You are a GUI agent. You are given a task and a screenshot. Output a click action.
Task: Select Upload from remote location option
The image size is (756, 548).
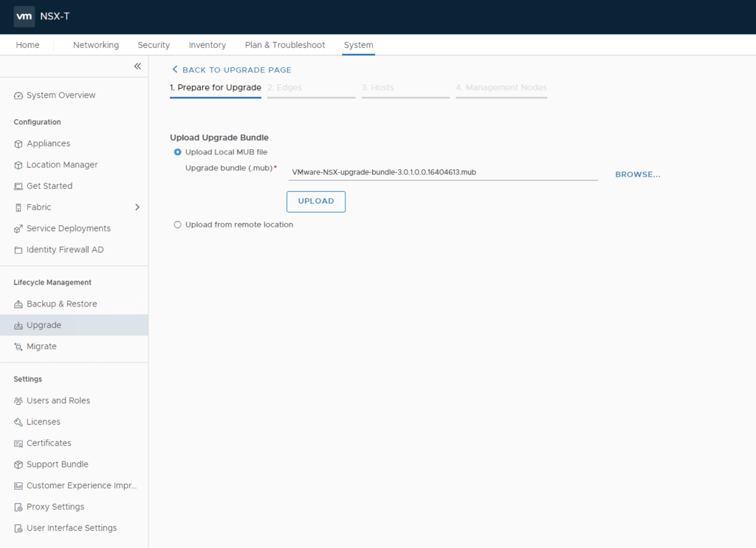[x=177, y=225]
